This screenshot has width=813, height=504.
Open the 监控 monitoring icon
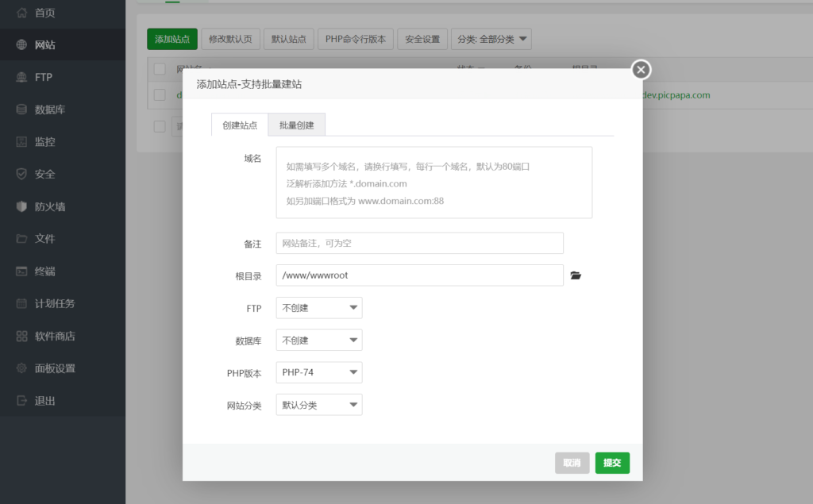coord(21,142)
